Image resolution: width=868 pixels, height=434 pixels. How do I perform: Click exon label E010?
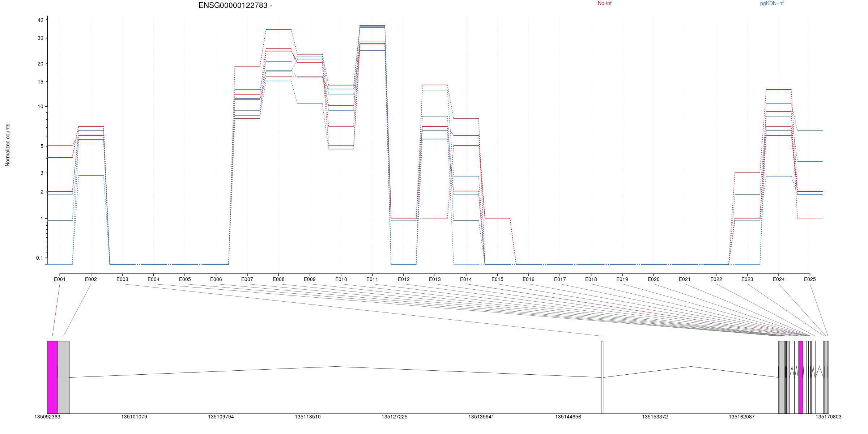click(x=341, y=279)
